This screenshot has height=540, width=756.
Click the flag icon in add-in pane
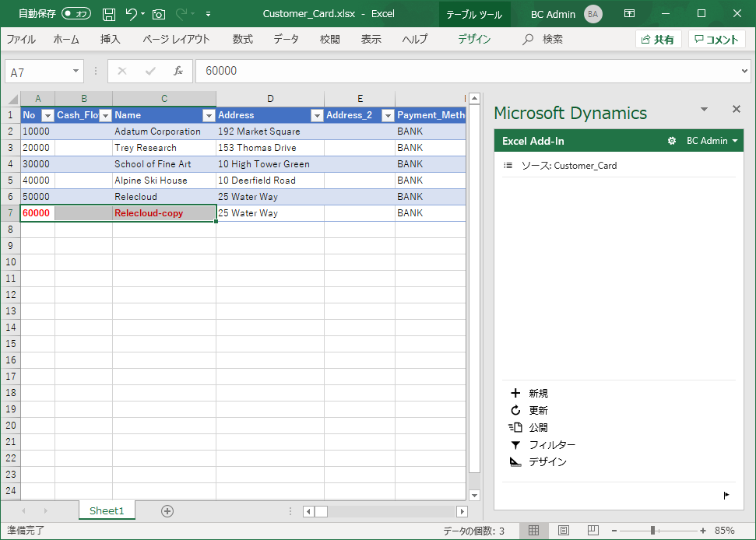726,495
